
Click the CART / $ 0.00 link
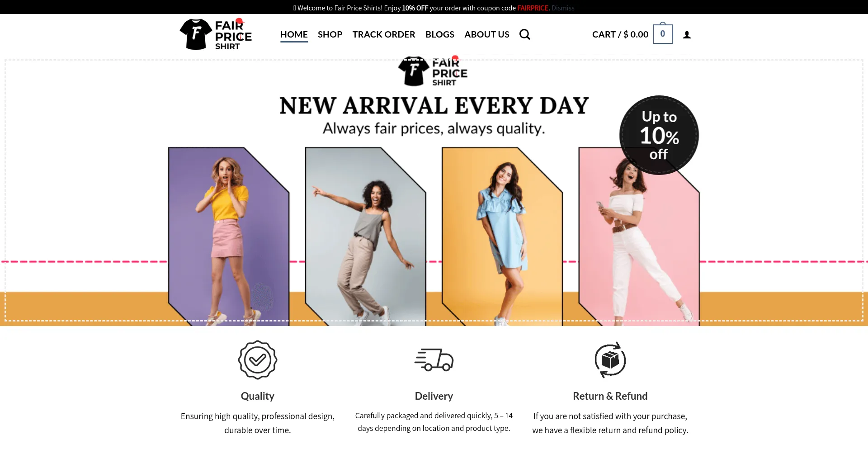(x=620, y=34)
